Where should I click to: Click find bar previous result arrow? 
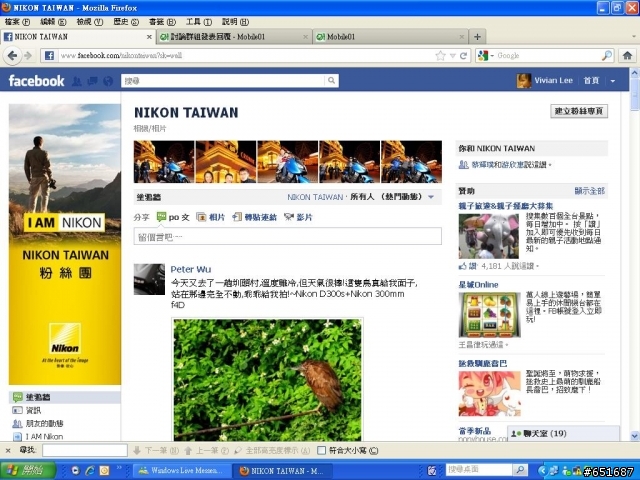click(207, 451)
